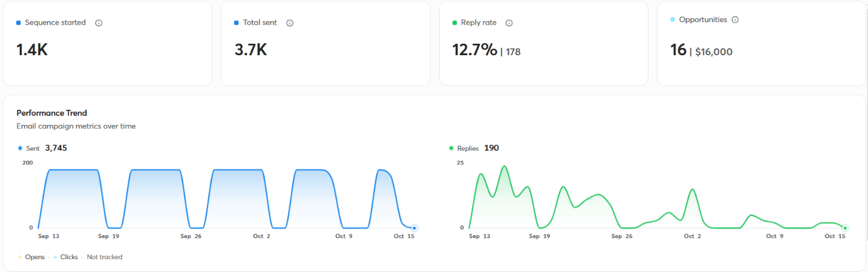Click the 25 y-axis label on Replies chart

point(460,163)
